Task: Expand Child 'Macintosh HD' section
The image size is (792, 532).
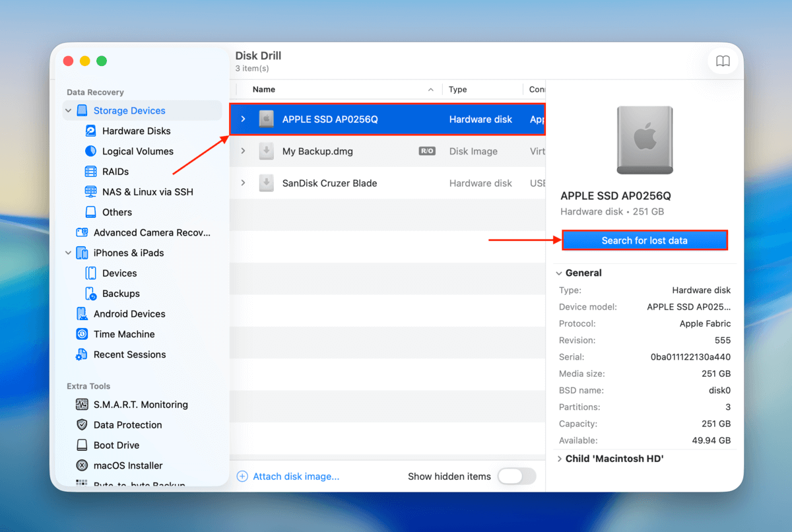Action: coord(560,459)
